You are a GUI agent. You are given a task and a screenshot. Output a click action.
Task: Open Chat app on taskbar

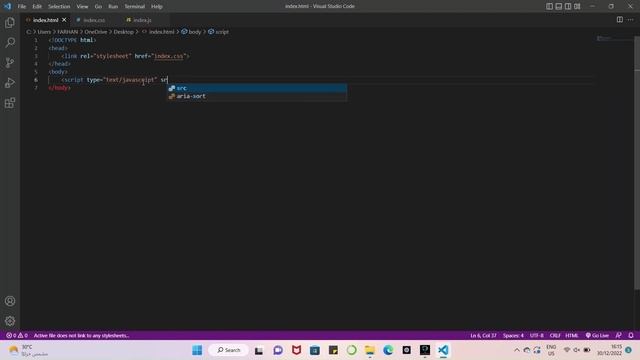click(278, 350)
